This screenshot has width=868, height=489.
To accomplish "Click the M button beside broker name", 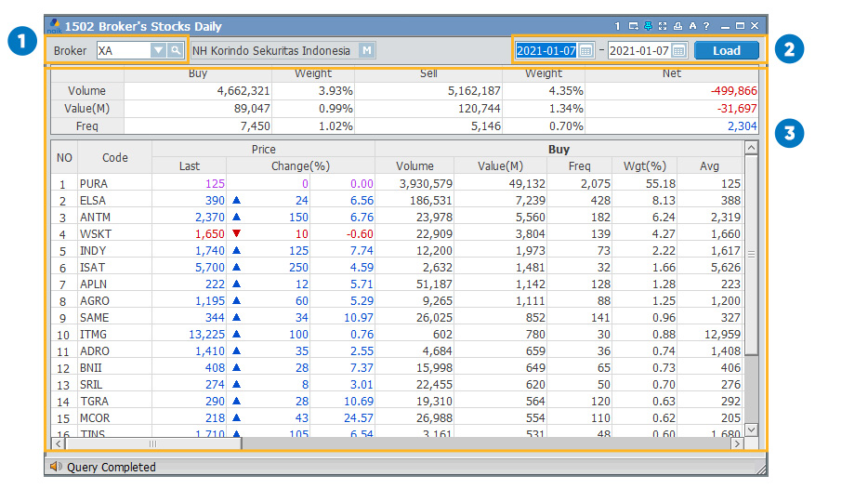I will [x=367, y=51].
